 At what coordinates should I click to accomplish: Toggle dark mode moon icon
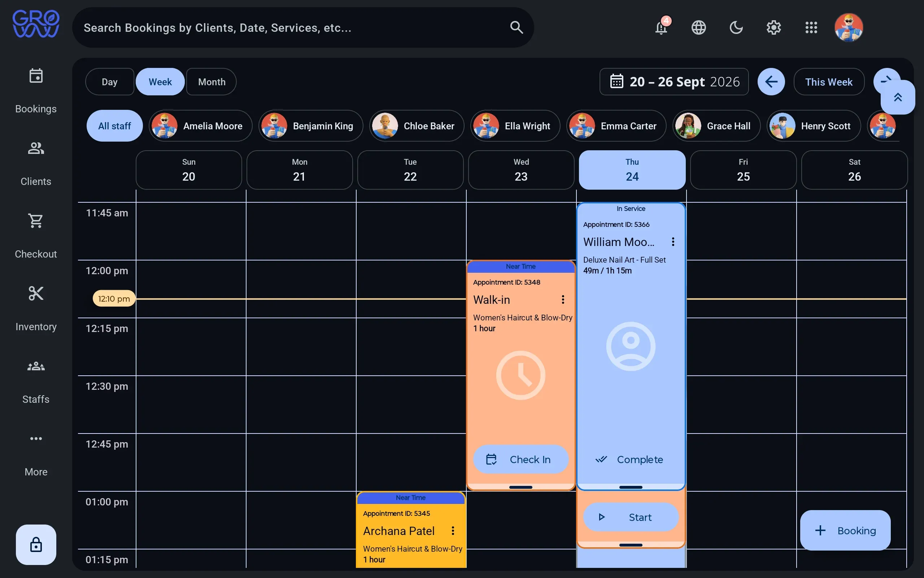(x=736, y=27)
